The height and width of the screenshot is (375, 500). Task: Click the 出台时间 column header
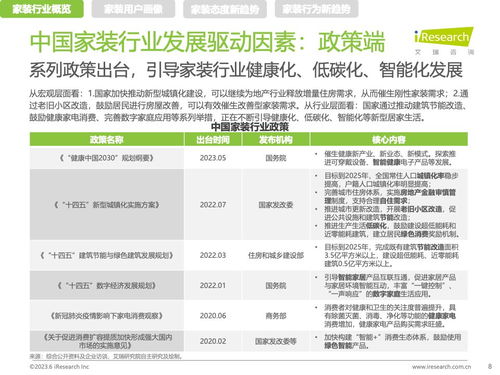coord(213,139)
